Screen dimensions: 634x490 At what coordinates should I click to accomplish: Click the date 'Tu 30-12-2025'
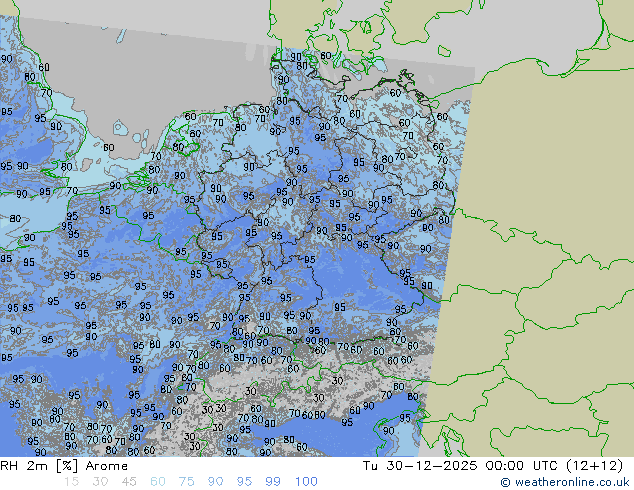pyautogui.click(x=420, y=466)
